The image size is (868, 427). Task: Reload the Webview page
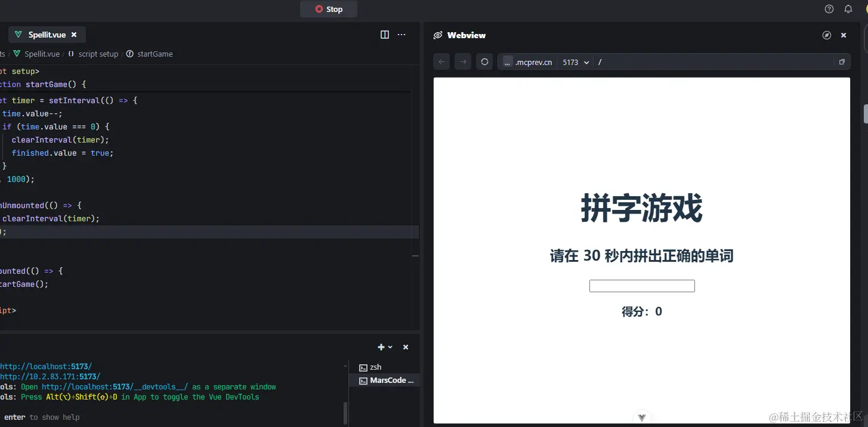484,61
